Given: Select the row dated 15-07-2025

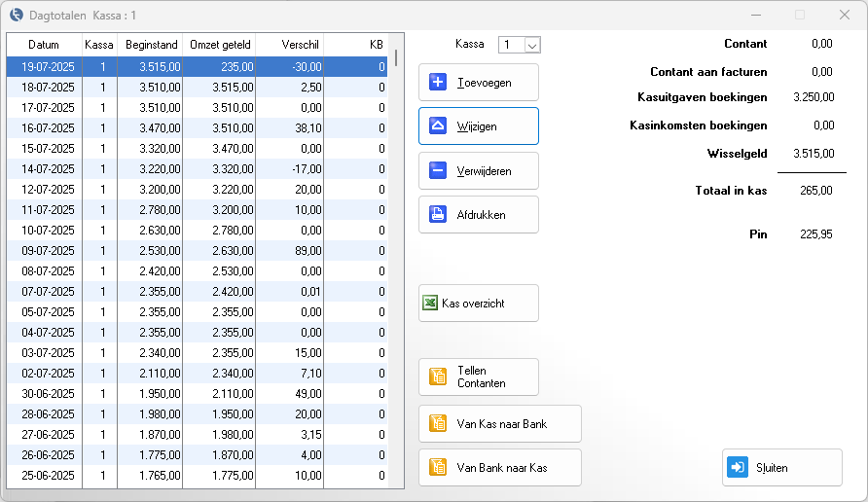Looking at the screenshot, I should point(198,148).
